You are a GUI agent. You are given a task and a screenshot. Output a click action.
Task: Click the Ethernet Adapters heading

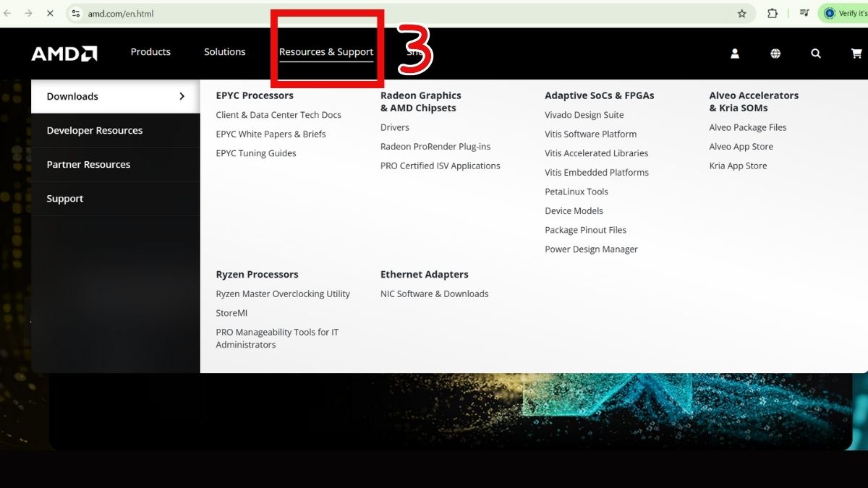[x=425, y=275]
